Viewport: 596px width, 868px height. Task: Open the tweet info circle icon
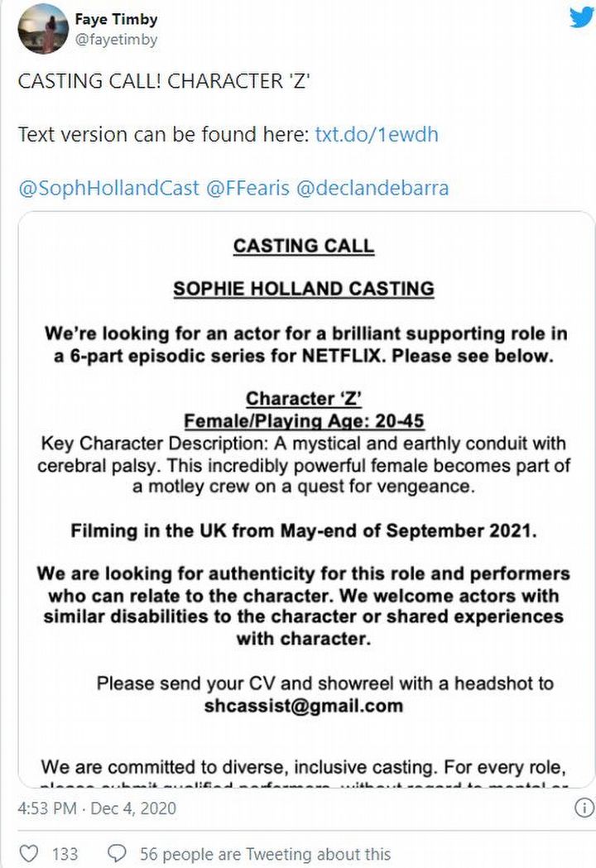coord(584,807)
